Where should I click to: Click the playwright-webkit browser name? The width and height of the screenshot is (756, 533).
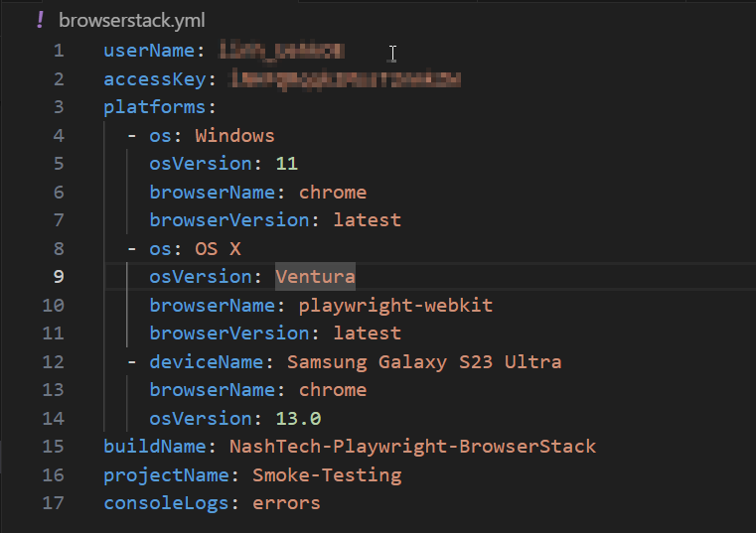point(395,305)
